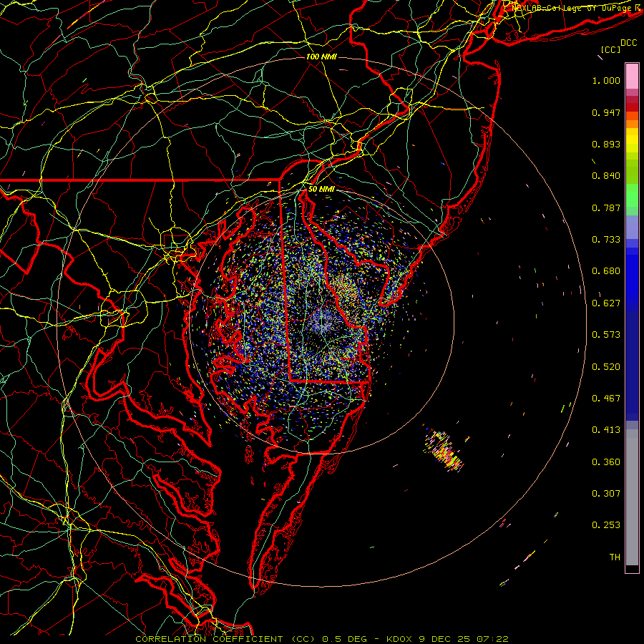
Task: Click the "TH" threshold legend label
Action: 615,557
